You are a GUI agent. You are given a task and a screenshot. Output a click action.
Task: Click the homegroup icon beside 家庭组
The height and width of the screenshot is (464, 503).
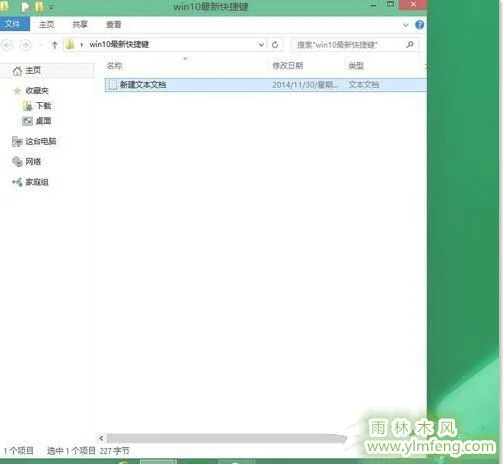point(17,182)
